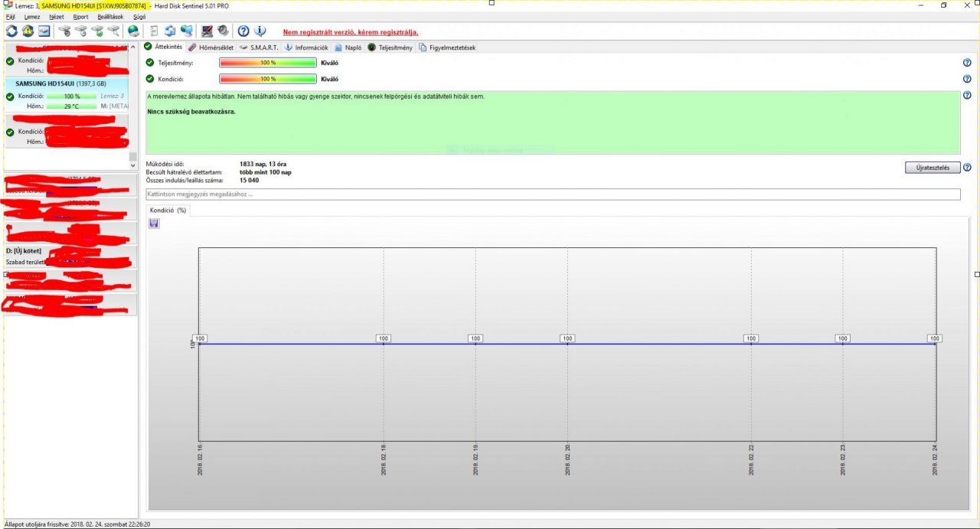Open the Fájl menu

(x=11, y=16)
